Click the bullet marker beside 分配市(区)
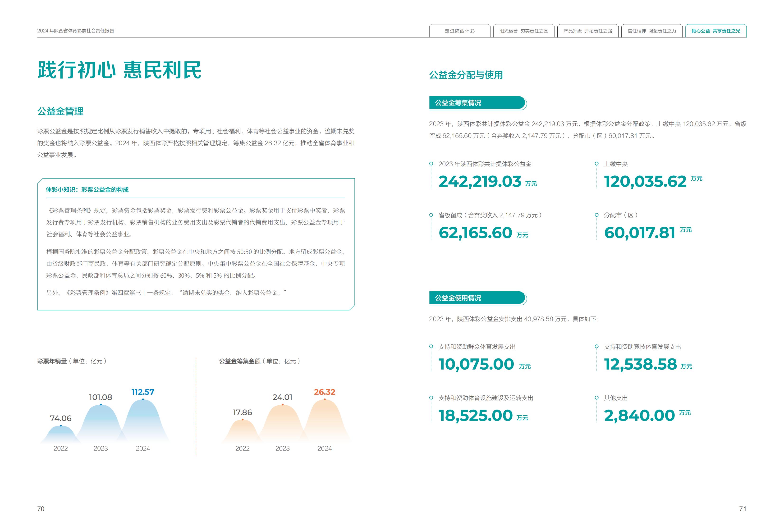784x532 pixels. (596, 215)
